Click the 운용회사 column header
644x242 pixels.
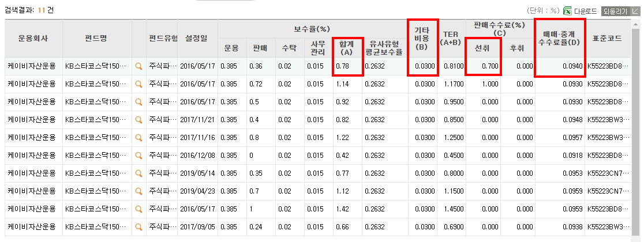tap(33, 39)
